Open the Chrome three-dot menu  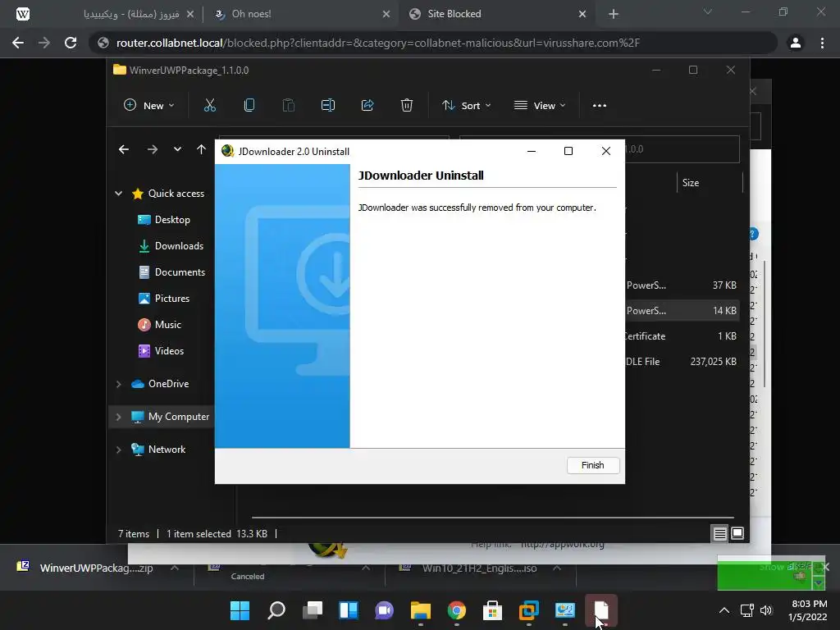pos(822,43)
